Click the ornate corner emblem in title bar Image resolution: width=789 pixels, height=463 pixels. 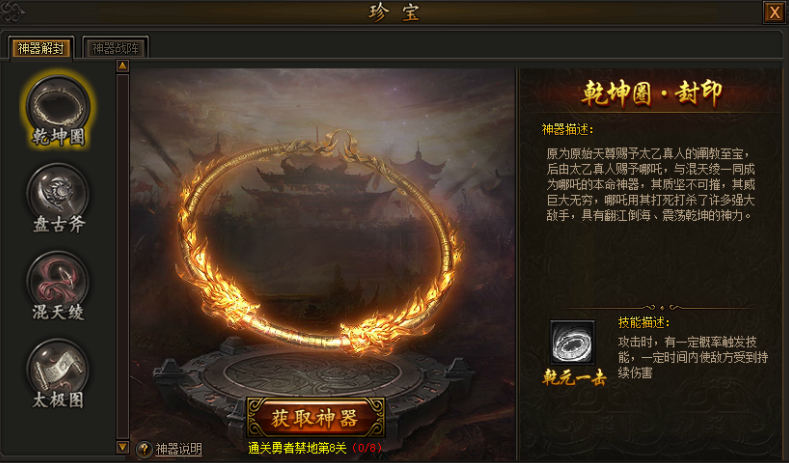click(13, 12)
